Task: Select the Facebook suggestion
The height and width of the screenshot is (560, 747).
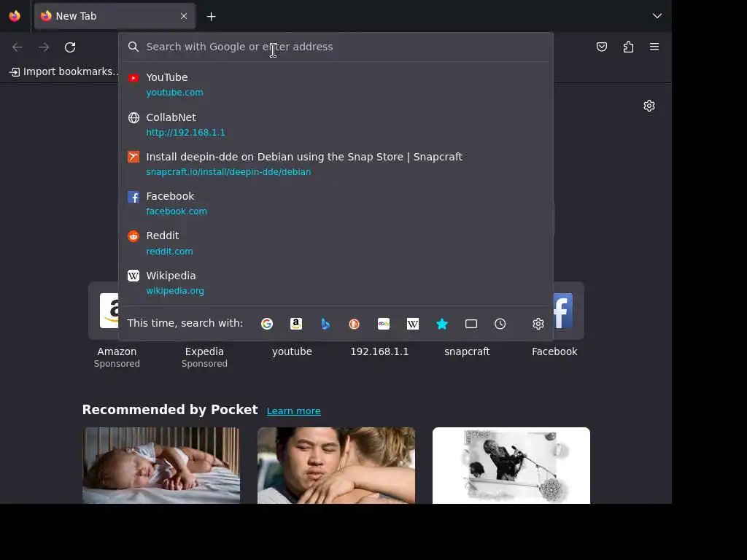Action: pos(336,203)
